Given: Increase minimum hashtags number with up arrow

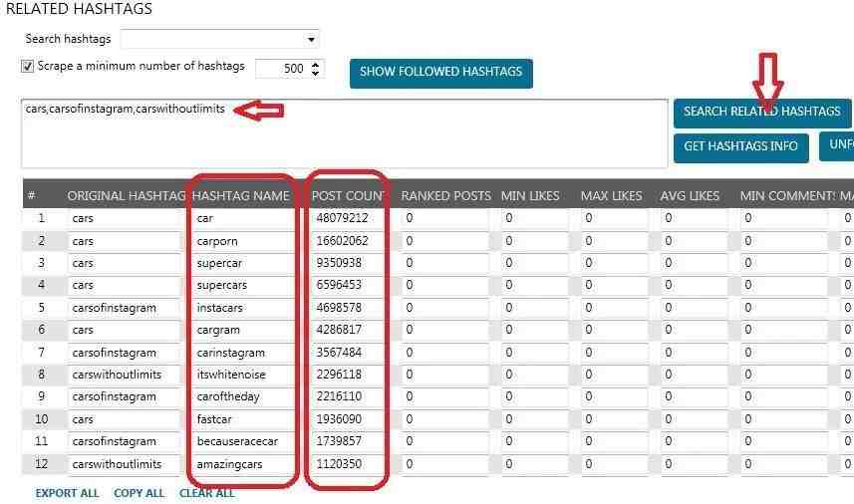Looking at the screenshot, I should [315, 64].
